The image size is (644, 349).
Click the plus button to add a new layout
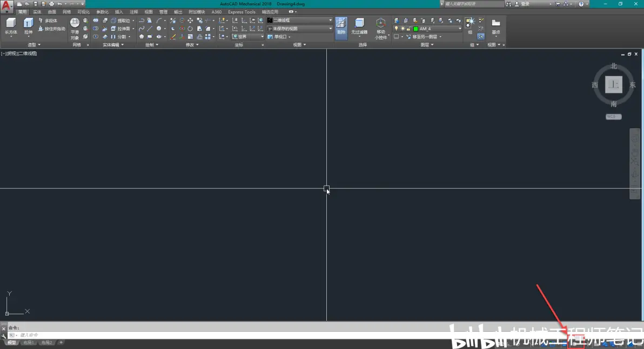pos(61,343)
